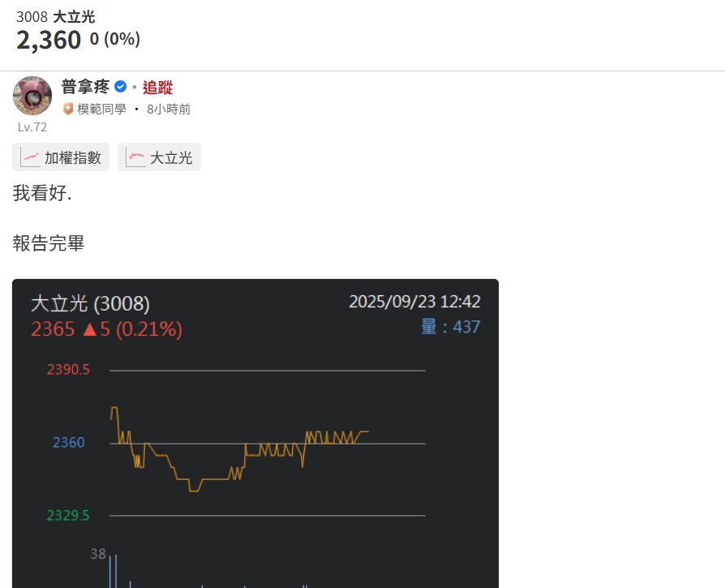725x588 pixels.
Task: Click the post text 我看好.
Action: click(x=42, y=193)
